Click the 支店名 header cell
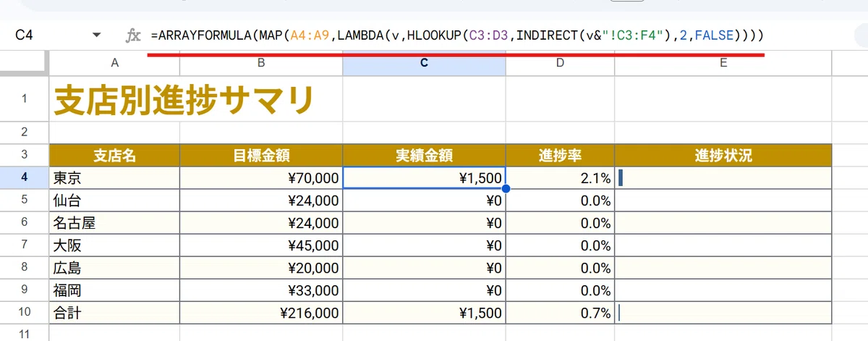The height and width of the screenshot is (341, 868). (114, 155)
